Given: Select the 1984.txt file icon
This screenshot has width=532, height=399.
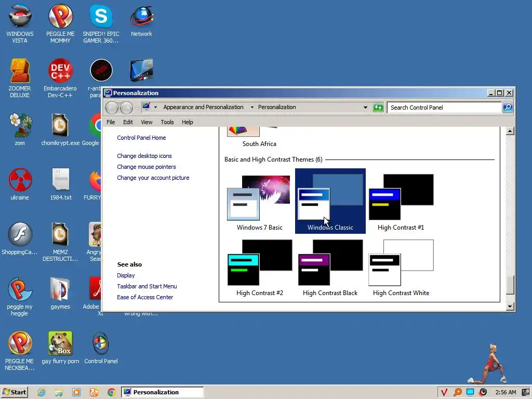Looking at the screenshot, I should [x=61, y=184].
